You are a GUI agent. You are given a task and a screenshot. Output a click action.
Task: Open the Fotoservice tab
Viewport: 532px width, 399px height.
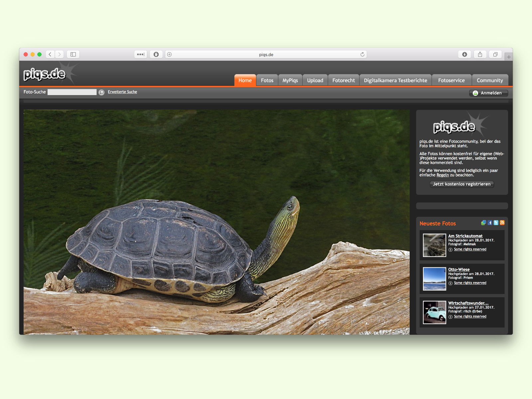[x=451, y=80]
